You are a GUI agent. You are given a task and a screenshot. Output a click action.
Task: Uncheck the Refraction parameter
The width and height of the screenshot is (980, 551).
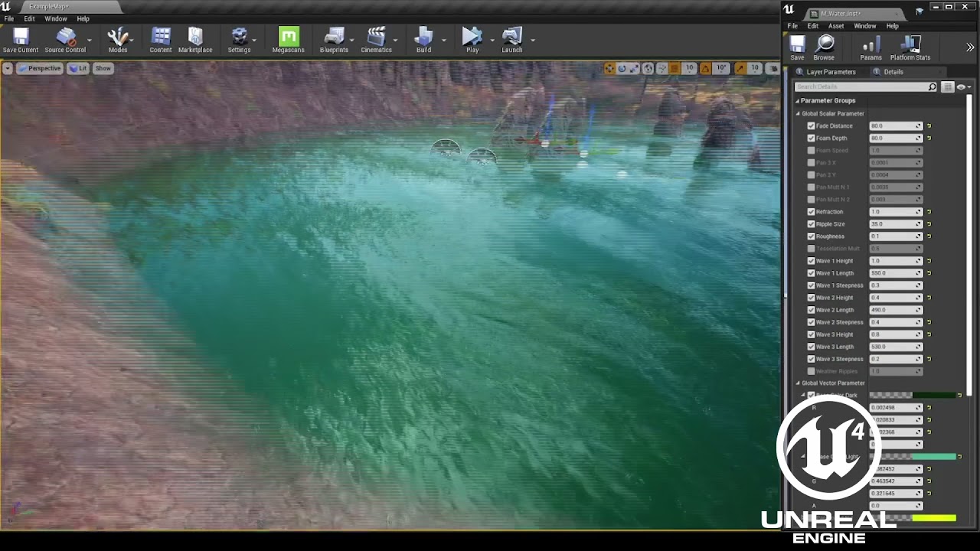tap(811, 212)
